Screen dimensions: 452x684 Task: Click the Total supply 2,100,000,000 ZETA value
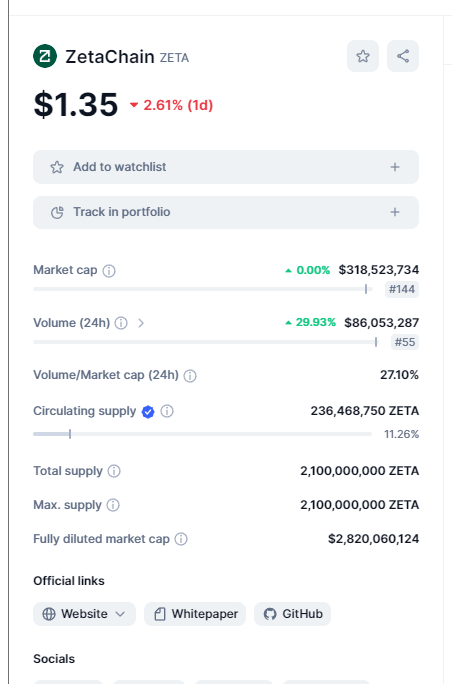pyautogui.click(x=360, y=471)
